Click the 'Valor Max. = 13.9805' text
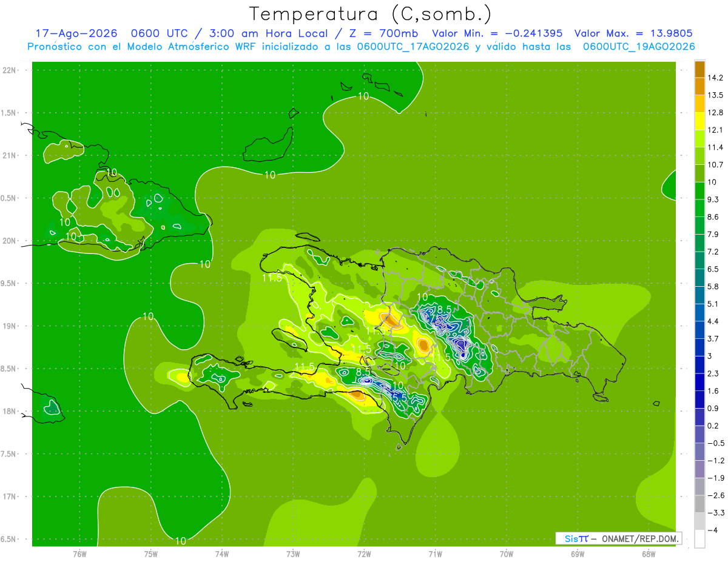728x562 pixels. tap(633, 33)
